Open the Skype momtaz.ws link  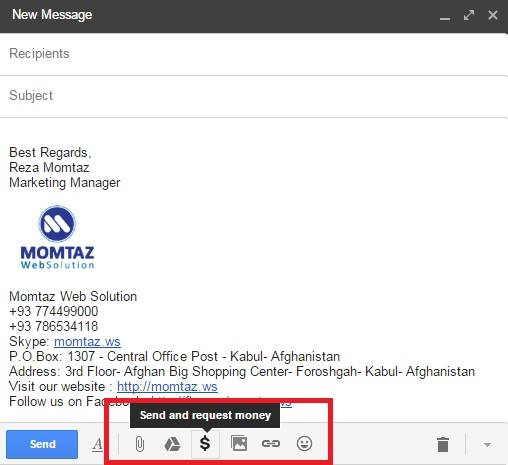(x=87, y=341)
